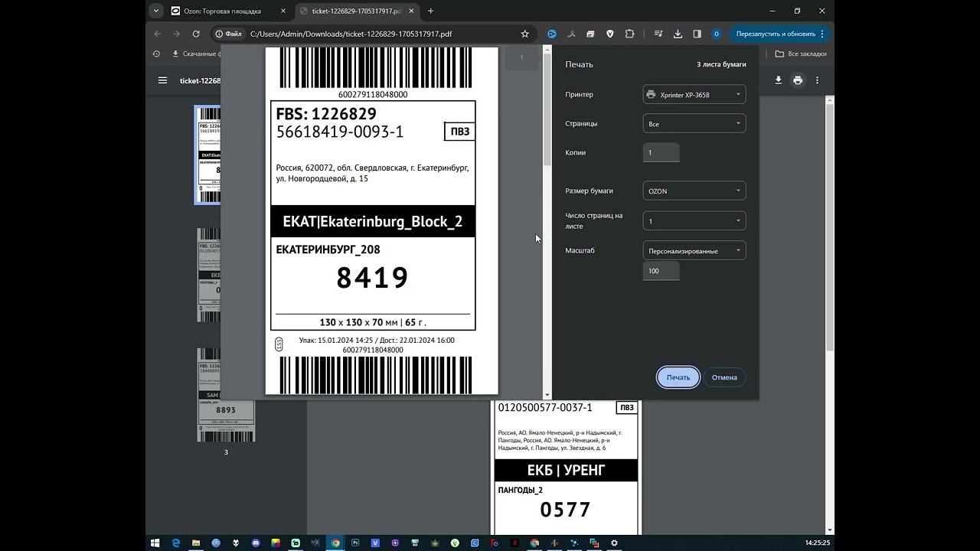Open the history bookmark icon

[156, 54]
